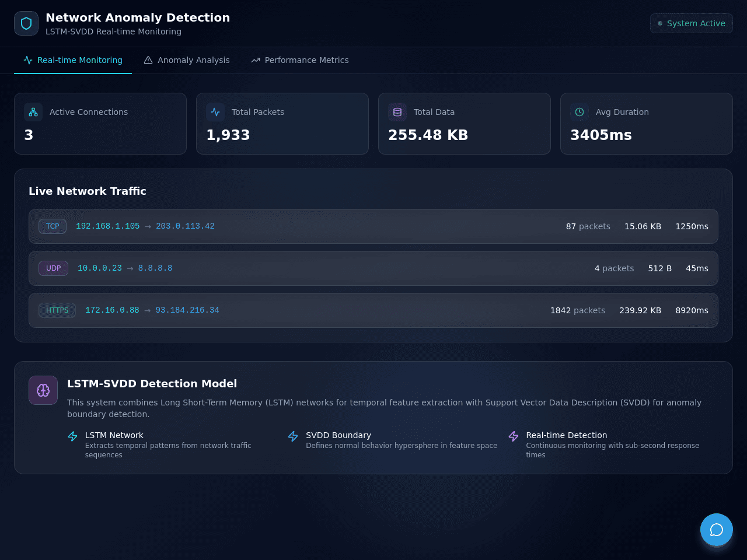Image resolution: width=747 pixels, height=560 pixels.
Task: Click the 4 packets value
Action: (x=615, y=268)
